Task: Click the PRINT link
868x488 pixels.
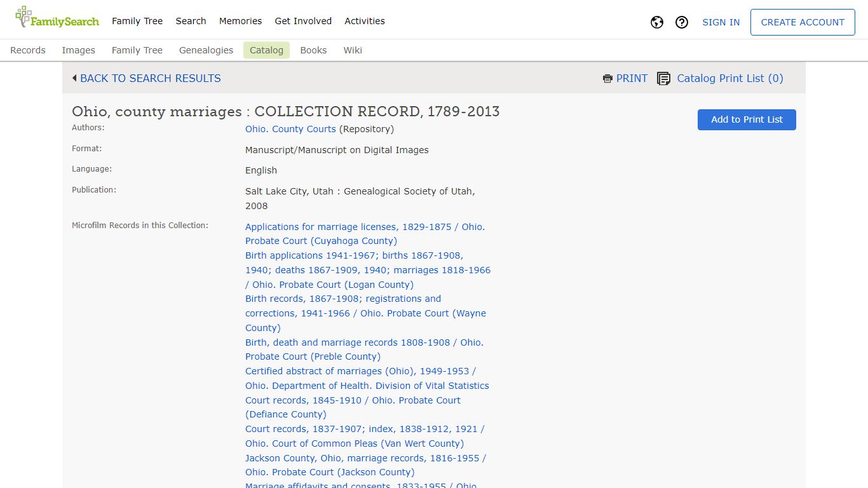Action: coord(632,78)
